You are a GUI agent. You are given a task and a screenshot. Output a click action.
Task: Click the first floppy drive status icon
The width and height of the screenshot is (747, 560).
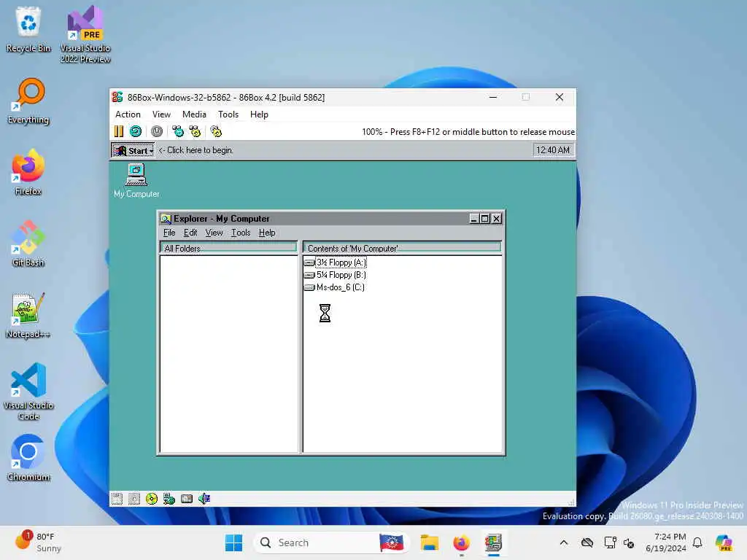117,499
